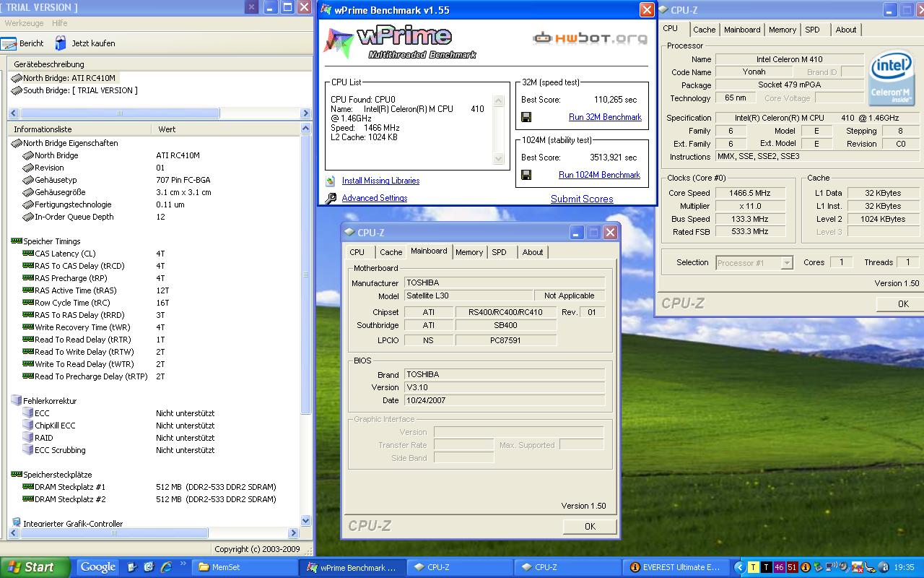Switch to the Mainboard tab in right CPU-Z window
The width and height of the screenshot is (924, 578).
pos(742,30)
